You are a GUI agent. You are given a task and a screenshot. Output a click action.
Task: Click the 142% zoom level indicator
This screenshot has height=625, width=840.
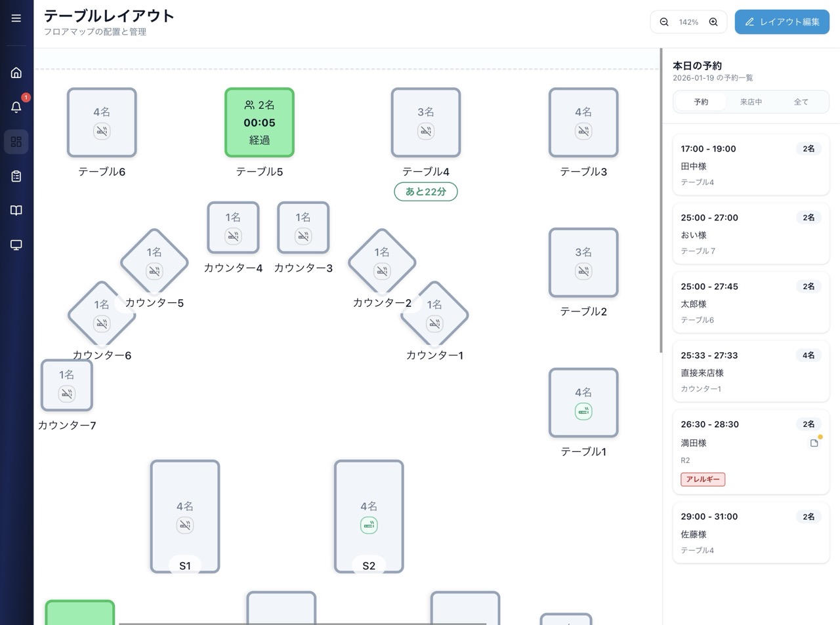click(x=688, y=22)
